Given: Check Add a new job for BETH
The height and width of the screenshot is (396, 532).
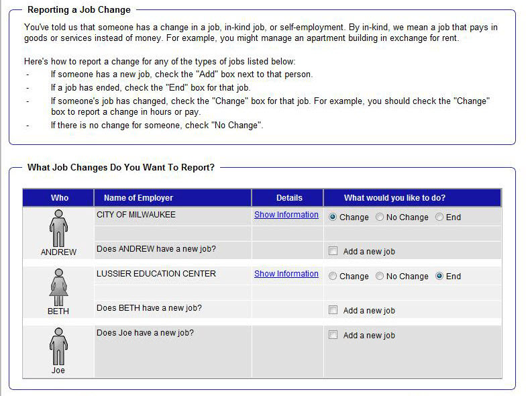Looking at the screenshot, I should click(x=333, y=310).
